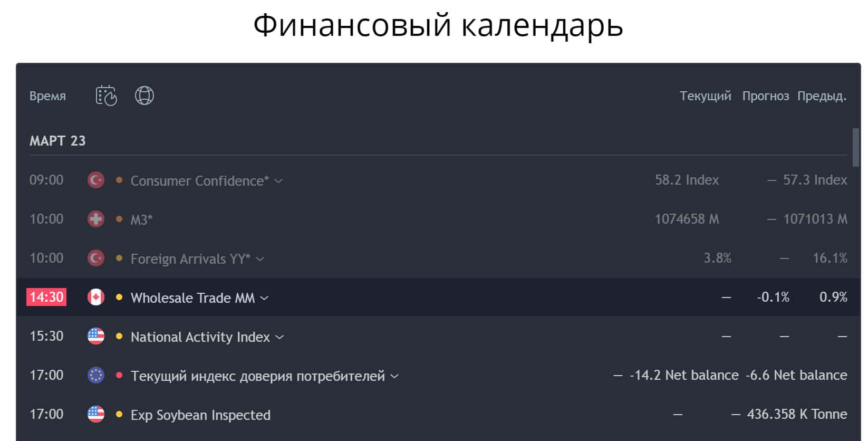Viewport: 868px width, 441px height.
Task: Click US flag beside National Activity Index
Action: point(96,337)
